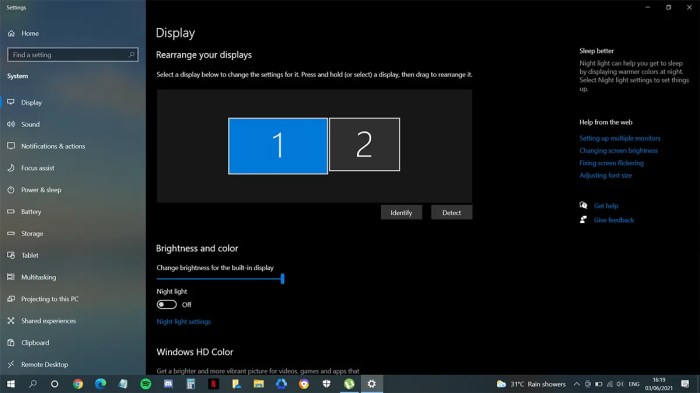
Task: Open Setting up multiple monitors help link
Action: click(620, 138)
